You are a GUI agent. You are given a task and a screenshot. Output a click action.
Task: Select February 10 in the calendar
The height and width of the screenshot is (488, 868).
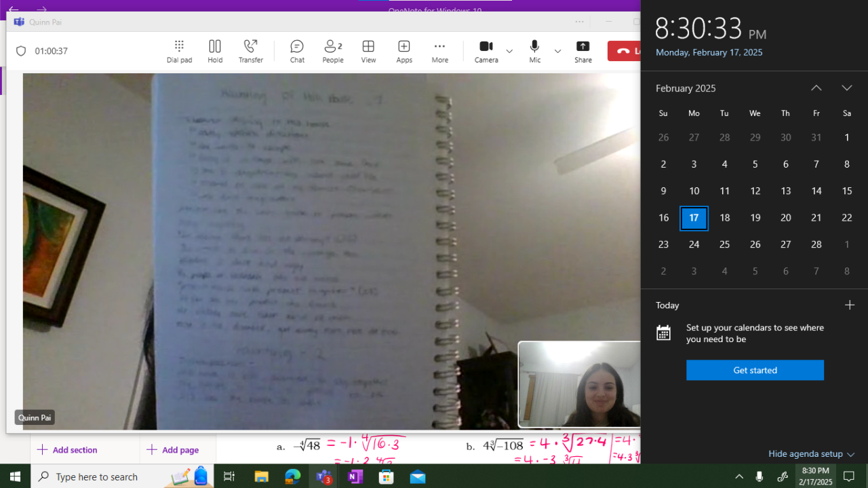(694, 191)
